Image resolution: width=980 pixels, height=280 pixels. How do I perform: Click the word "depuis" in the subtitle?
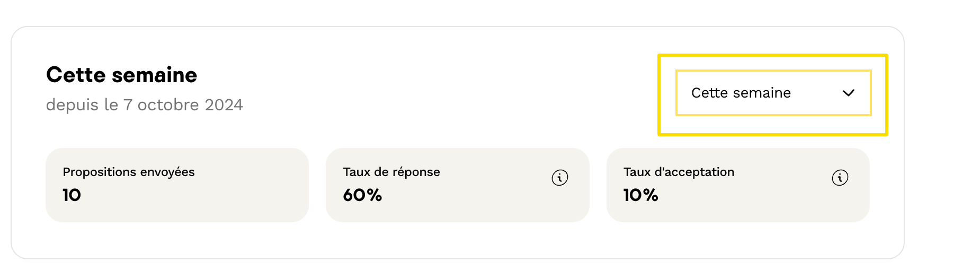(x=72, y=105)
